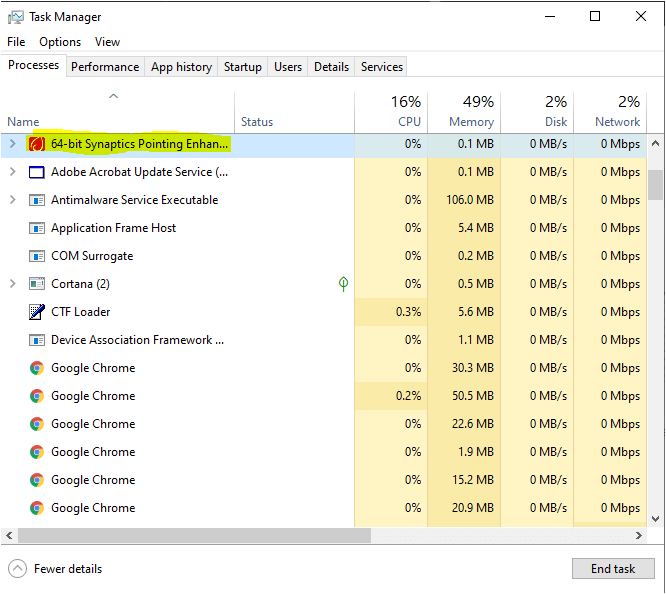This screenshot has height=594, width=666.
Task: Open the Options menu
Action: pyautogui.click(x=60, y=42)
